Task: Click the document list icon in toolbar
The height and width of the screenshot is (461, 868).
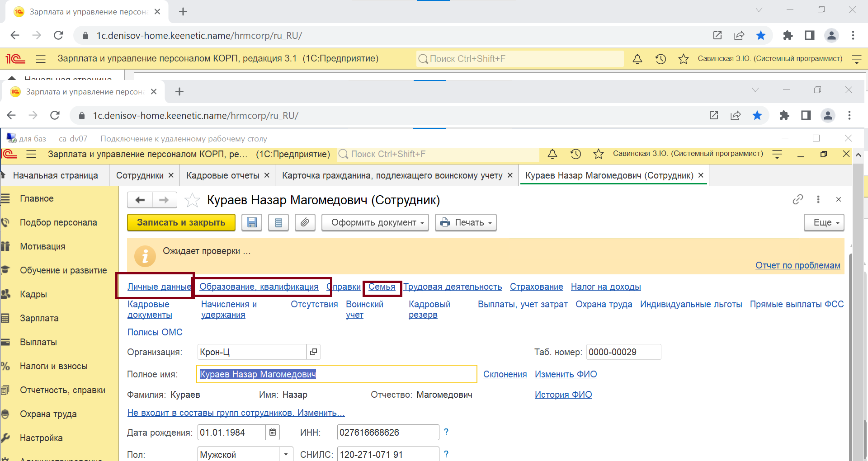Action: pos(278,222)
